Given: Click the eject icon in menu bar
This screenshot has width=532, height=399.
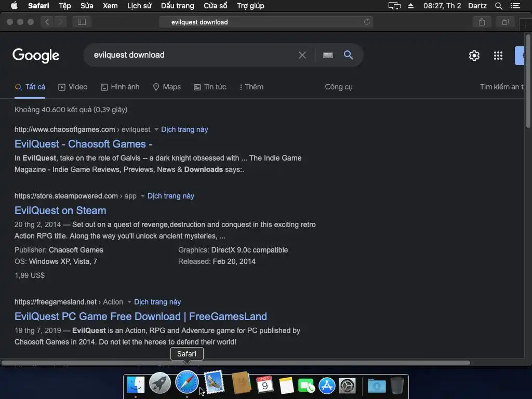Looking at the screenshot, I should pyautogui.click(x=410, y=6).
